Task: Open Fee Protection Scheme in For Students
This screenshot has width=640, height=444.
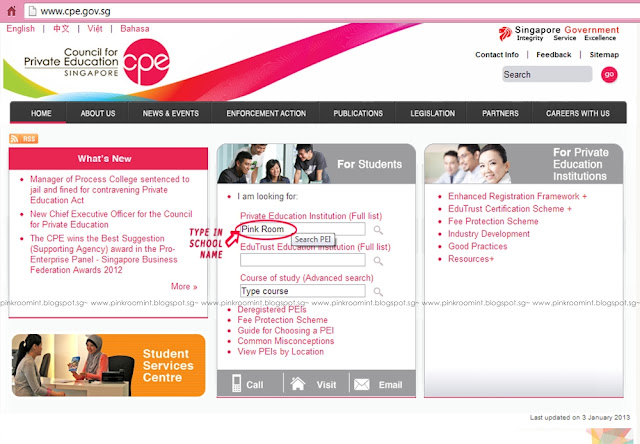Action: coord(282,320)
